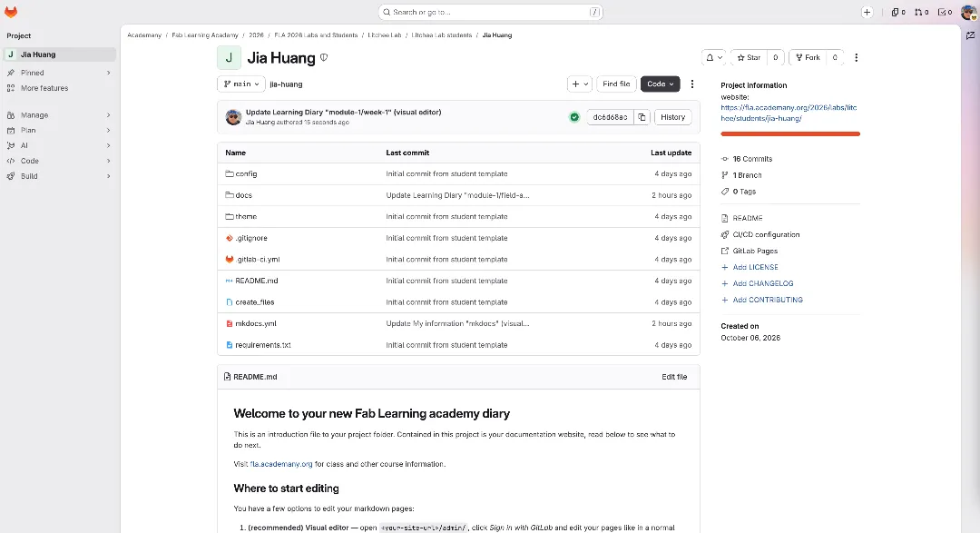Go to Litchee Lab students breadcrumb

click(x=442, y=35)
